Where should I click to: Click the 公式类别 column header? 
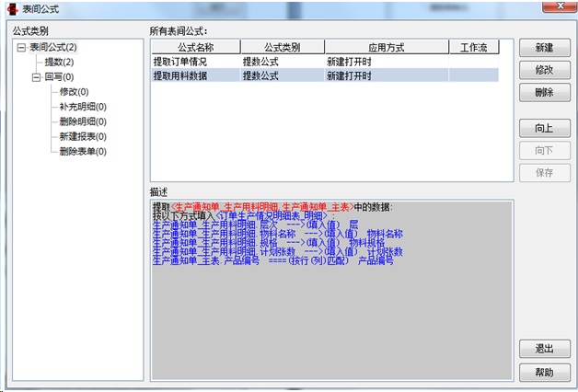[282, 47]
